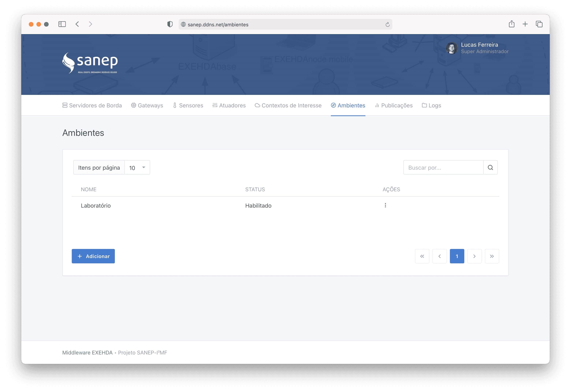Click the tab overview icon
This screenshot has width=571, height=392.
[539, 24]
